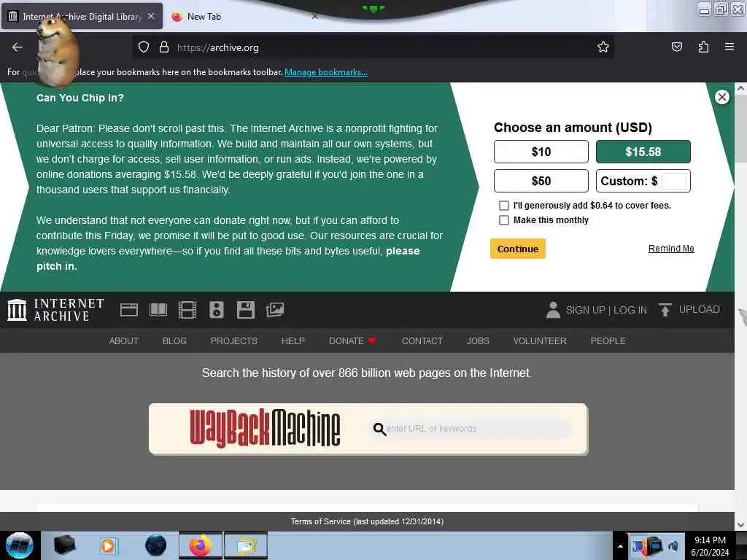
Task: Select the $15.58 donation amount
Action: [643, 152]
